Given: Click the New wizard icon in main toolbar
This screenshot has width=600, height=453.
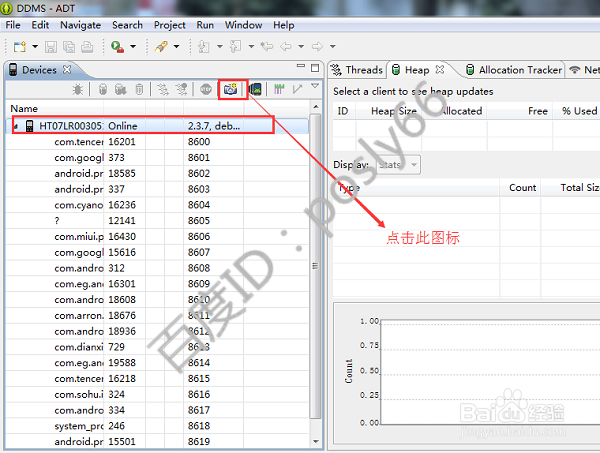Looking at the screenshot, I should (20, 47).
